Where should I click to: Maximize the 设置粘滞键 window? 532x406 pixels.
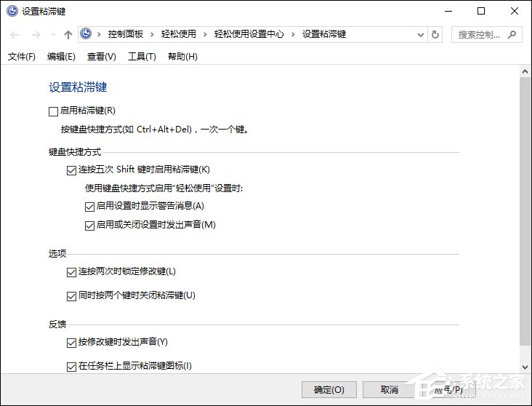(x=481, y=11)
